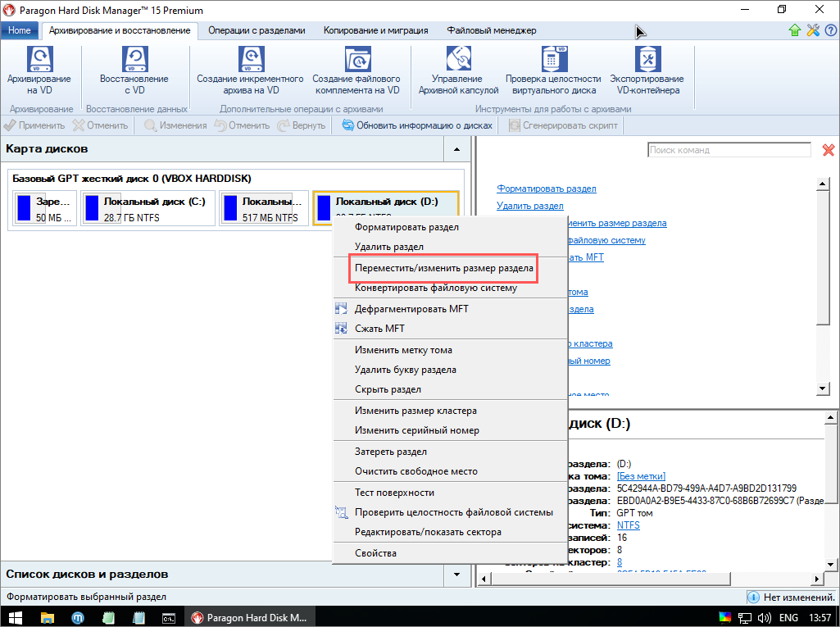Choose Удалить раздел in context menu
The height and width of the screenshot is (627, 840).
450,247
